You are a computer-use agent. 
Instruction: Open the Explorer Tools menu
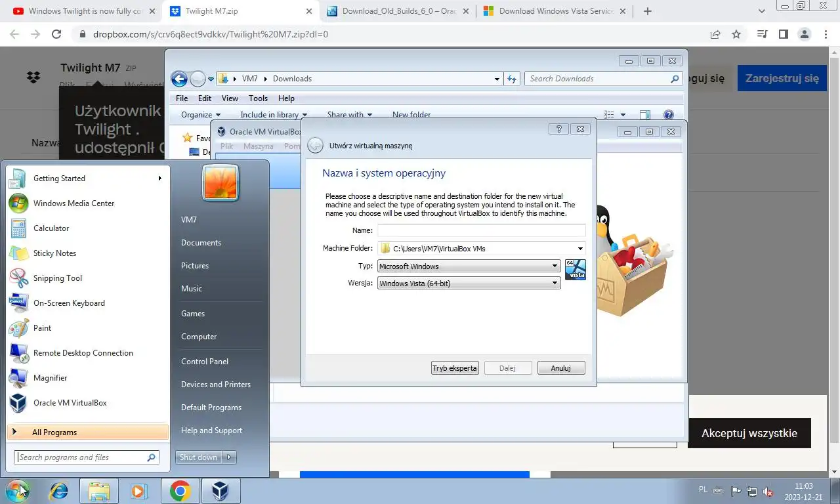[x=258, y=98]
